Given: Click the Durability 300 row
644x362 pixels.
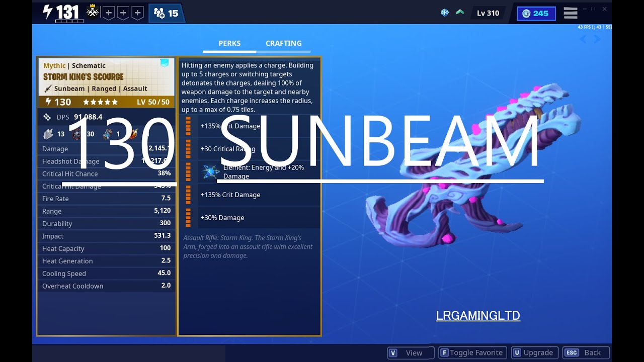Looking at the screenshot, I should click(107, 224).
